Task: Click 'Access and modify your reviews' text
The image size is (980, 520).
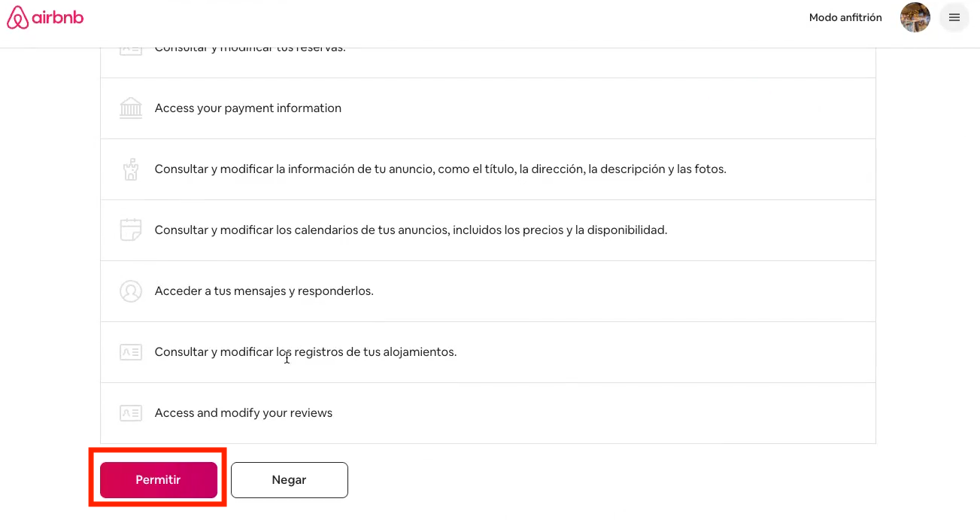Action: (244, 413)
